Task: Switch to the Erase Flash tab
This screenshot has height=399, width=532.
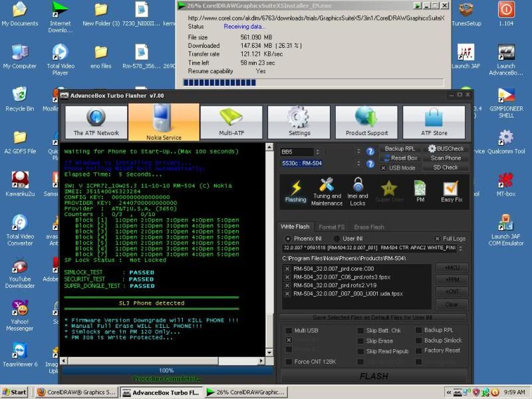Action: (369, 227)
